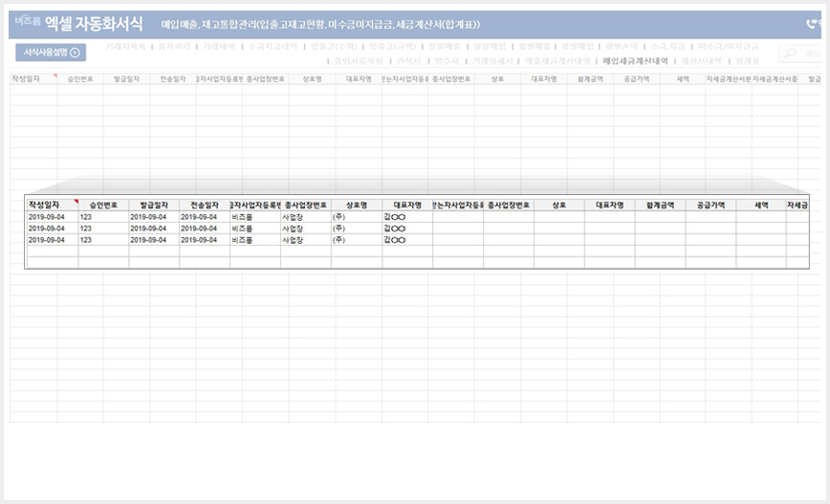
Task: Open the 거래명세서 sheet link
Action: pos(492,61)
